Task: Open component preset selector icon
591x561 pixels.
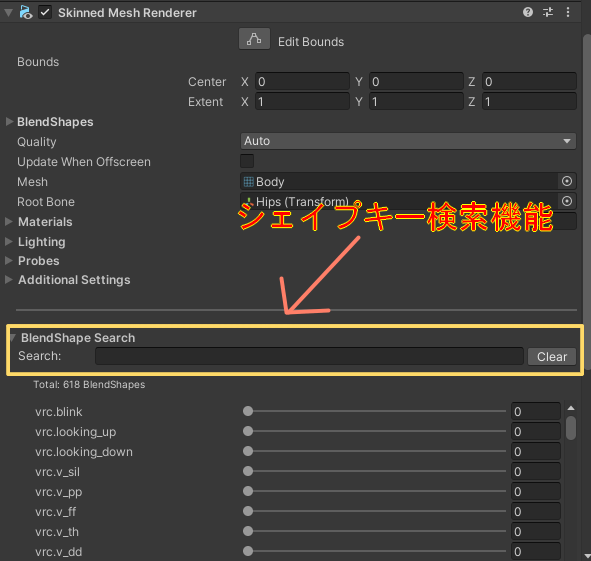Action: tap(548, 12)
